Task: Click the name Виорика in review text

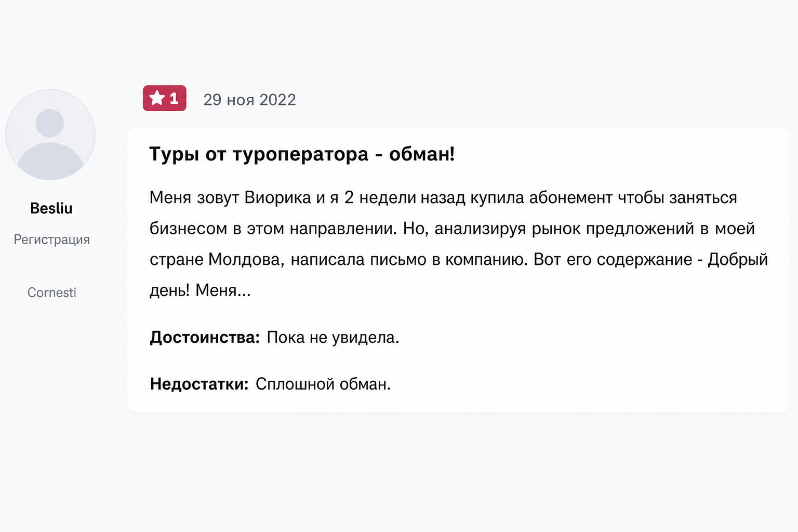Action: point(277,197)
